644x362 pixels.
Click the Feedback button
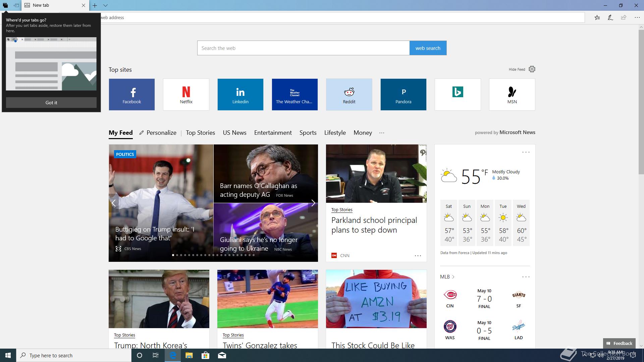(619, 343)
